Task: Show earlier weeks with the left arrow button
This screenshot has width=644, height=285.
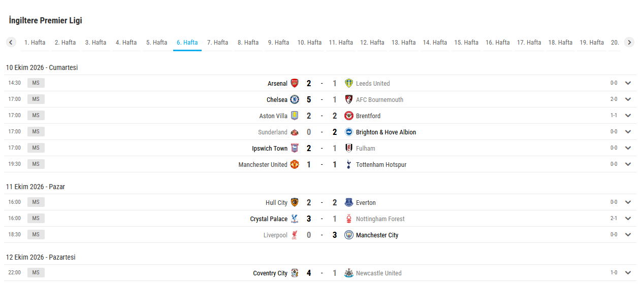Action: coord(11,43)
